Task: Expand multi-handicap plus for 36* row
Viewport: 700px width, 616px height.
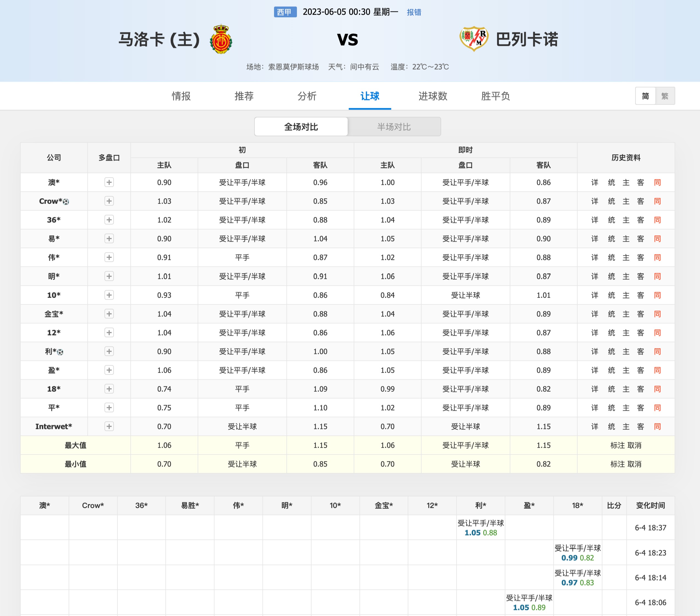Action: pyautogui.click(x=109, y=220)
